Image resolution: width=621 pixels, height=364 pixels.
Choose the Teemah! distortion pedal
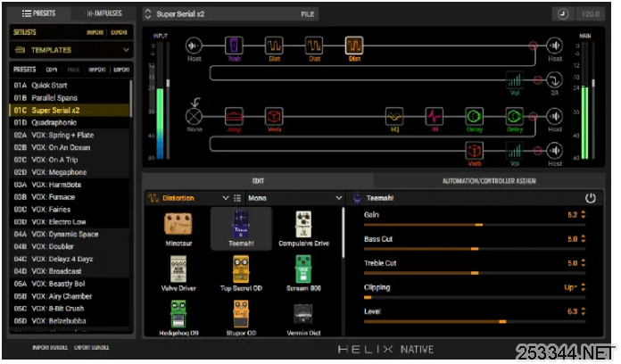click(x=241, y=229)
